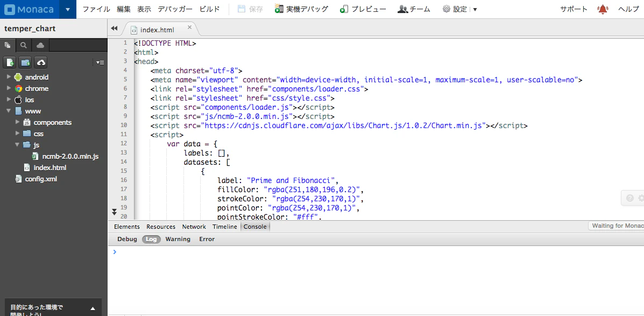Viewport: 644px width, 316px height.
Task: Toggle the Warning console filter
Action: pyautogui.click(x=178, y=239)
